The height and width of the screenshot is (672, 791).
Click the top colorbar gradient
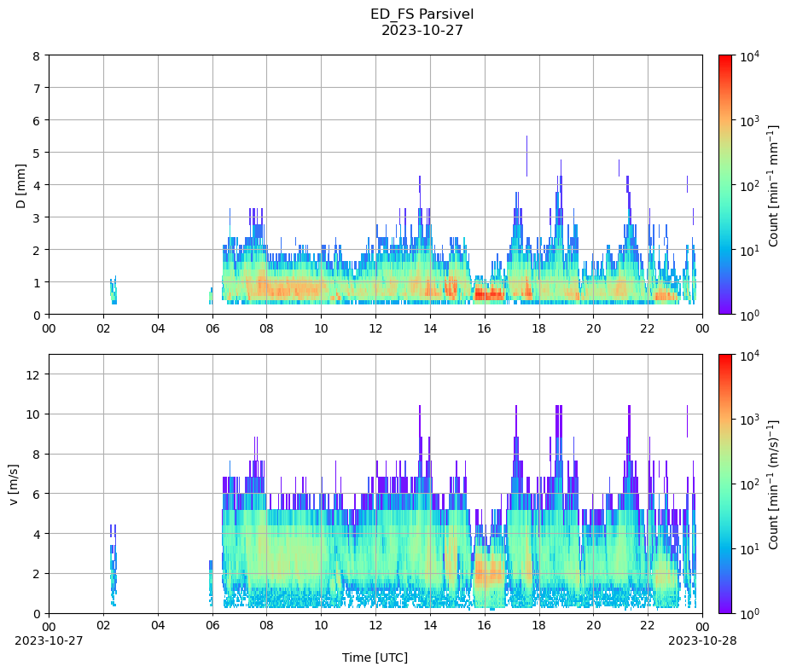point(725,184)
